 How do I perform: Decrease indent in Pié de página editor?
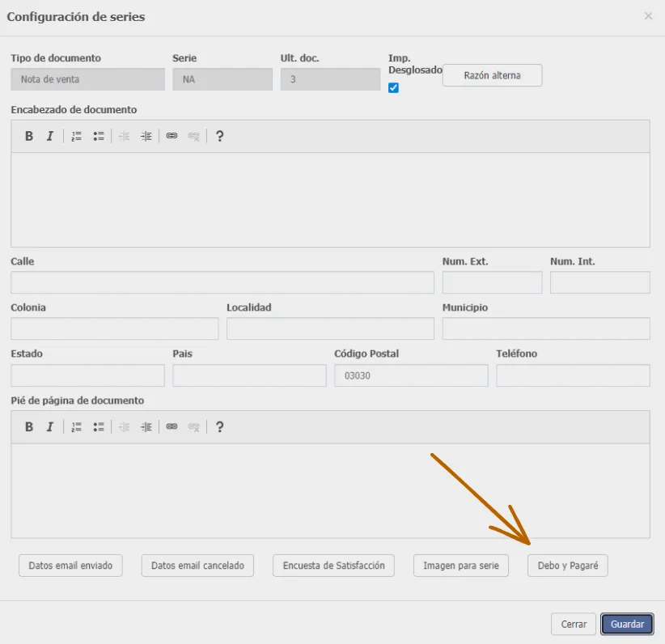click(x=125, y=427)
